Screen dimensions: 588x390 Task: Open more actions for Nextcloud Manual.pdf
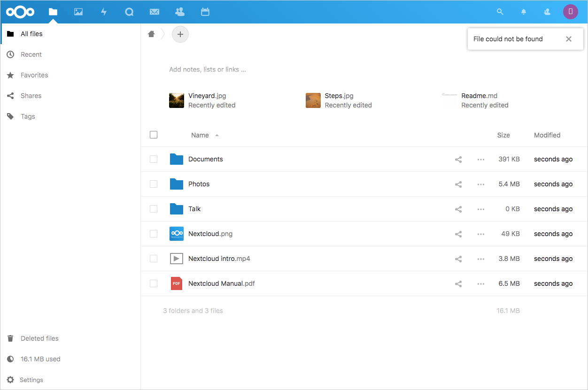(x=481, y=284)
